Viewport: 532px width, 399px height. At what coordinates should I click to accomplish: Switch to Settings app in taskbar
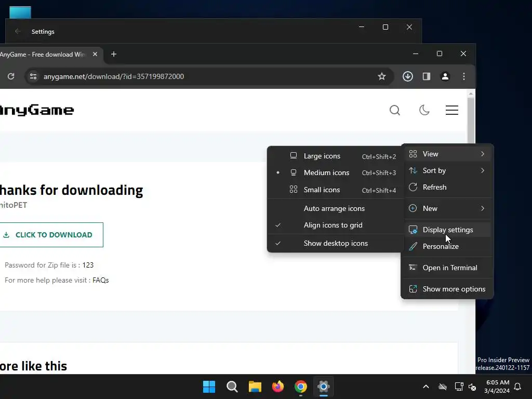pyautogui.click(x=324, y=387)
